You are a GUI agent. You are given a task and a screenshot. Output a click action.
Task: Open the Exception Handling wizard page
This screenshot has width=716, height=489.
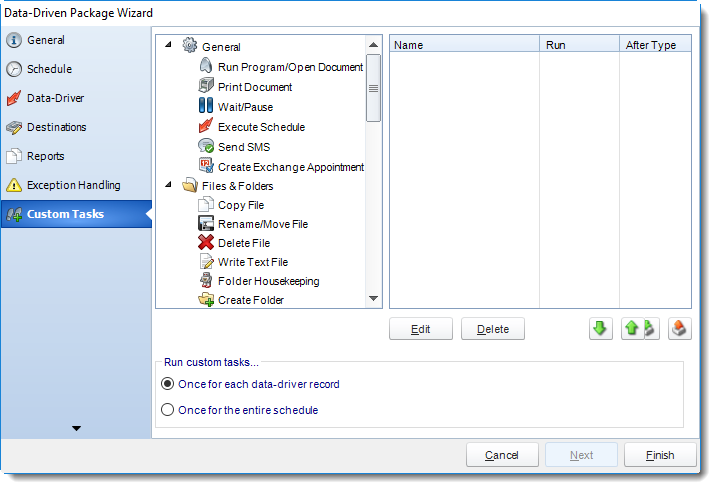click(x=74, y=185)
